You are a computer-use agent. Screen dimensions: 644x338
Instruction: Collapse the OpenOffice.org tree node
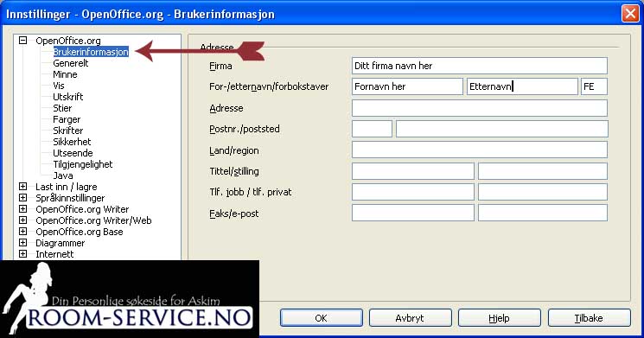[23, 41]
